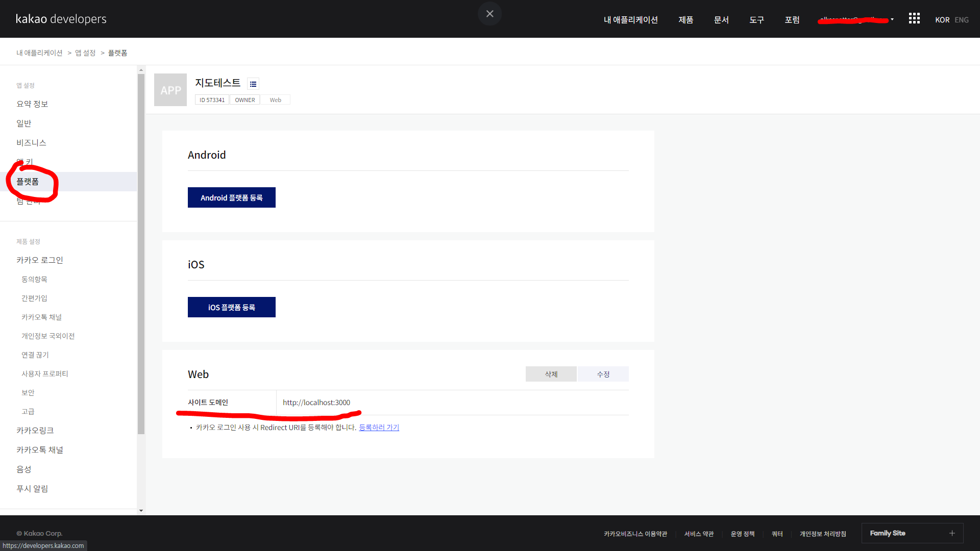The image size is (980, 551).
Task: Switch language to ENG
Action: [x=962, y=20]
